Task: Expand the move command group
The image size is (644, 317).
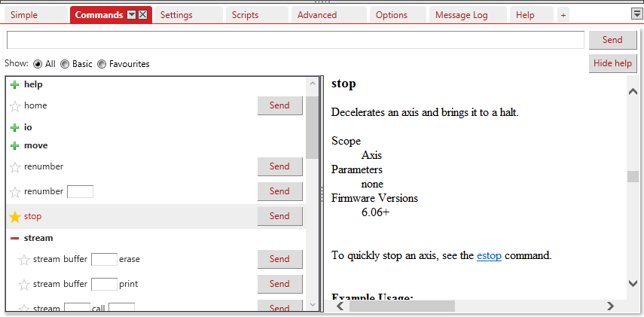Action: point(15,146)
